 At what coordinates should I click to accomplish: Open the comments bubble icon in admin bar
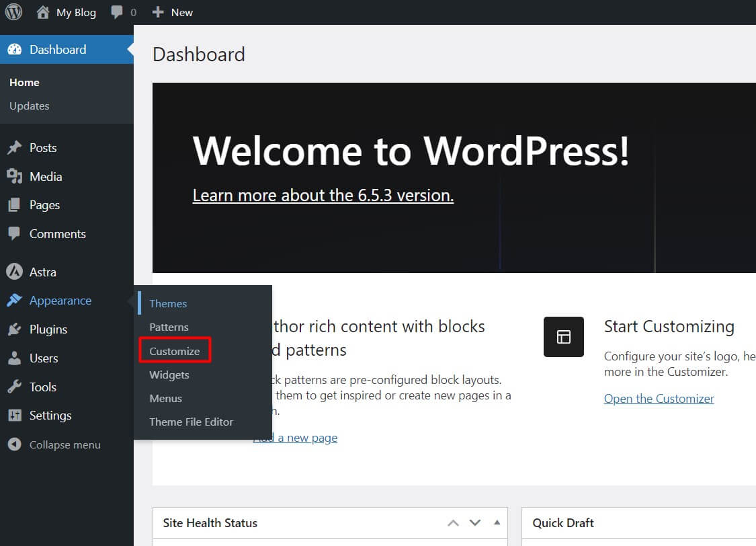116,12
